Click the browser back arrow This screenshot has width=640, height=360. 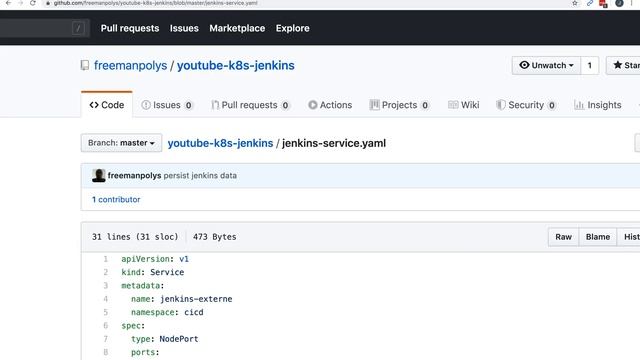click(x=8, y=3)
